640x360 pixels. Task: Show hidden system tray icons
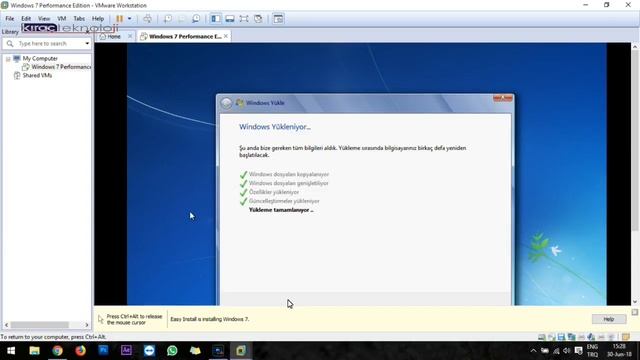[533, 351]
